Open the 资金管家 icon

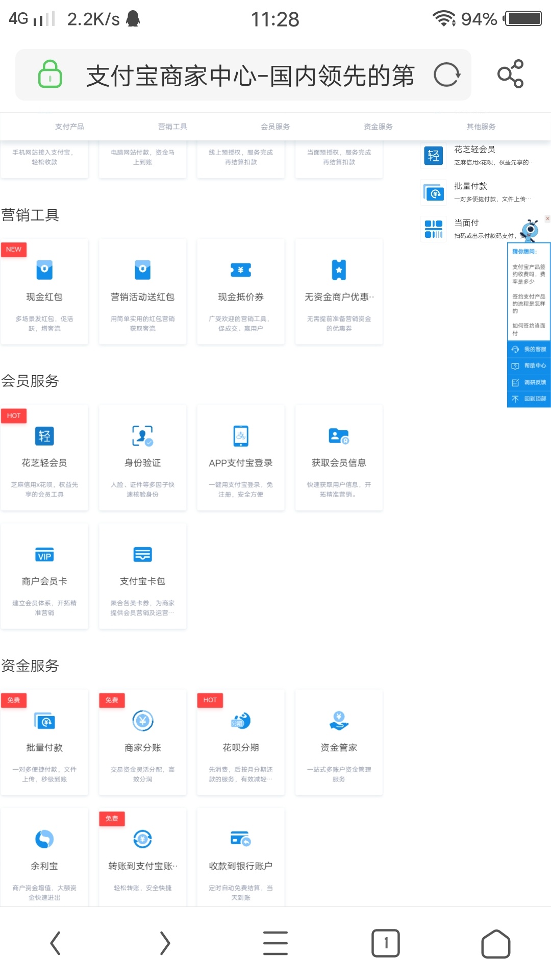pos(339,721)
